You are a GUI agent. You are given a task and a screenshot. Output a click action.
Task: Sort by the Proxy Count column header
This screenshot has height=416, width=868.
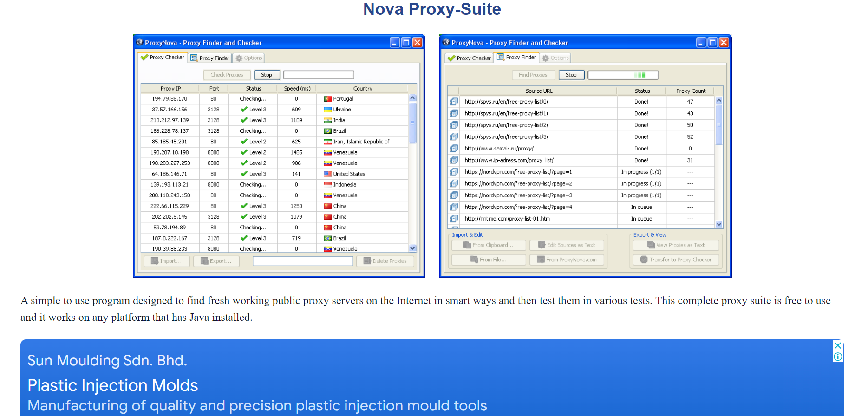click(691, 91)
